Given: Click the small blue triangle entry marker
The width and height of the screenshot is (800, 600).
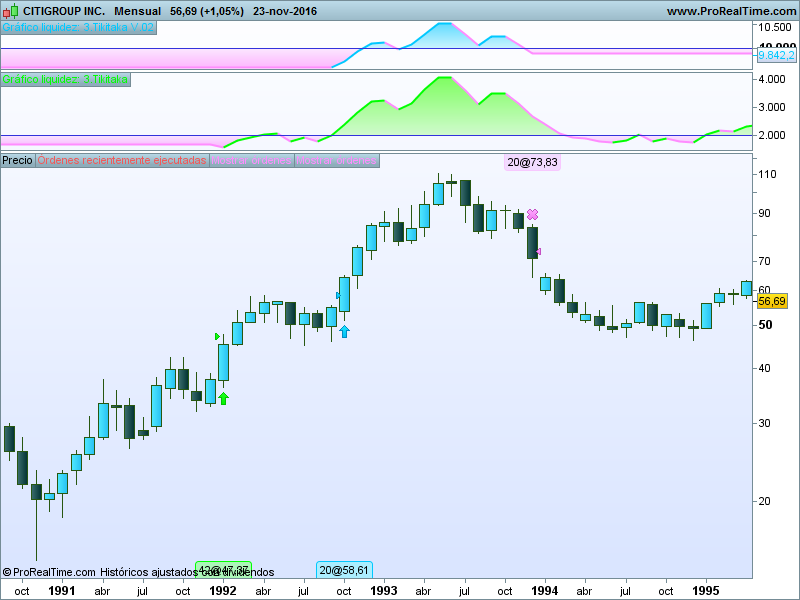Looking at the screenshot, I should [x=338, y=295].
